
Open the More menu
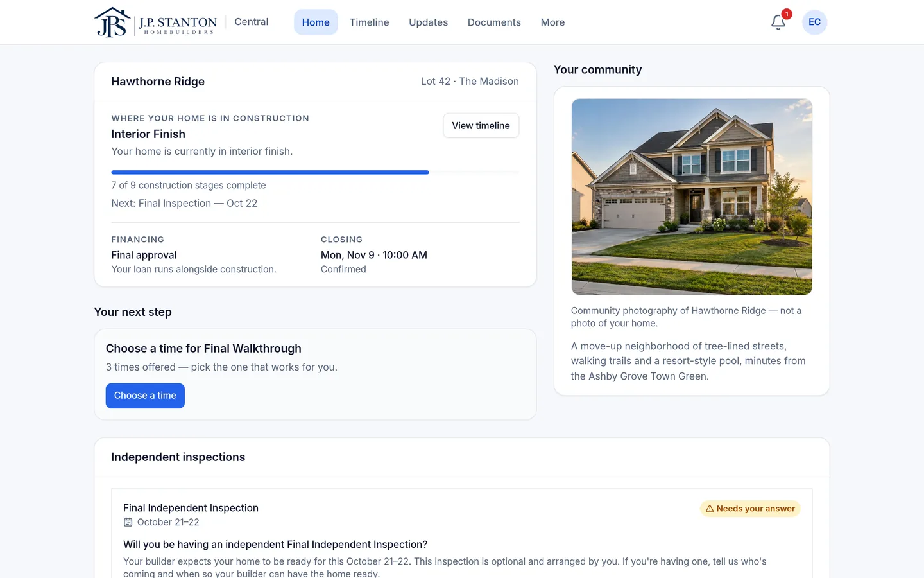coord(552,22)
